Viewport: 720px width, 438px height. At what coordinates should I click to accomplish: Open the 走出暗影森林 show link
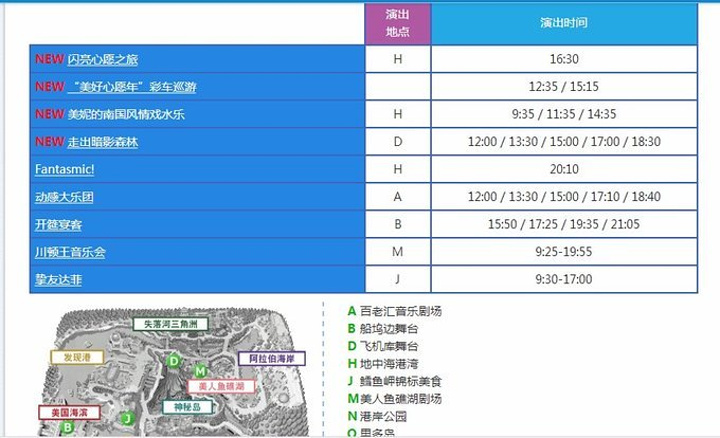102,142
